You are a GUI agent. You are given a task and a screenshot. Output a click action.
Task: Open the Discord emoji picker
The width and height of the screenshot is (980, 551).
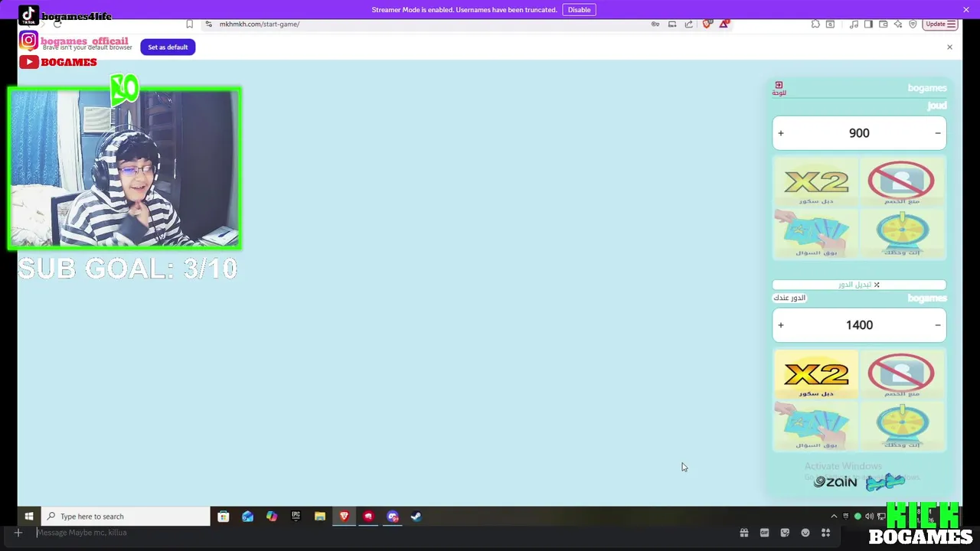(805, 533)
